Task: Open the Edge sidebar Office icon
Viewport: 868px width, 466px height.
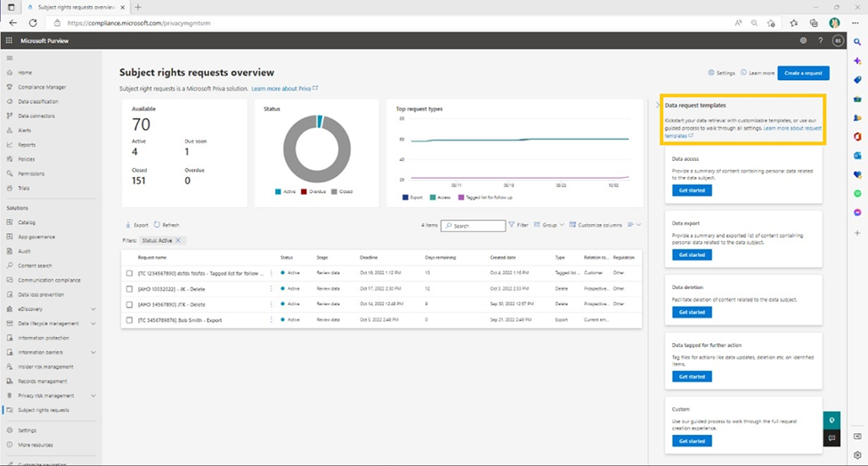Action: [857, 137]
